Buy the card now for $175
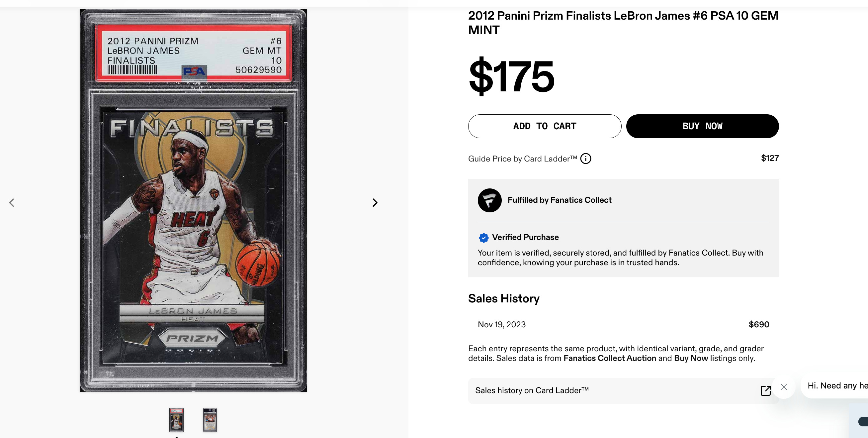868x438 pixels. click(x=702, y=126)
